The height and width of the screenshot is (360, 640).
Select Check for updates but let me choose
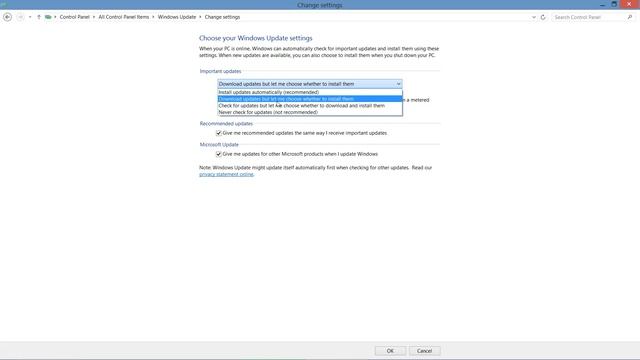pos(310,105)
